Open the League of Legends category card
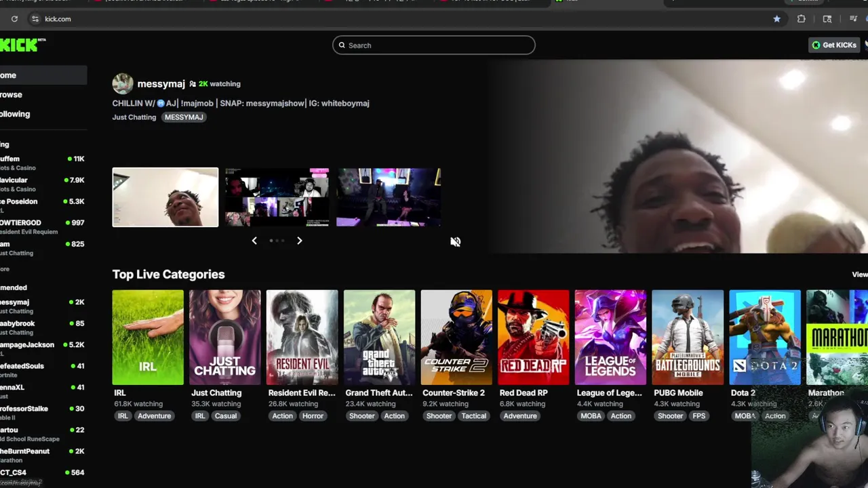868x488 pixels. tap(610, 338)
